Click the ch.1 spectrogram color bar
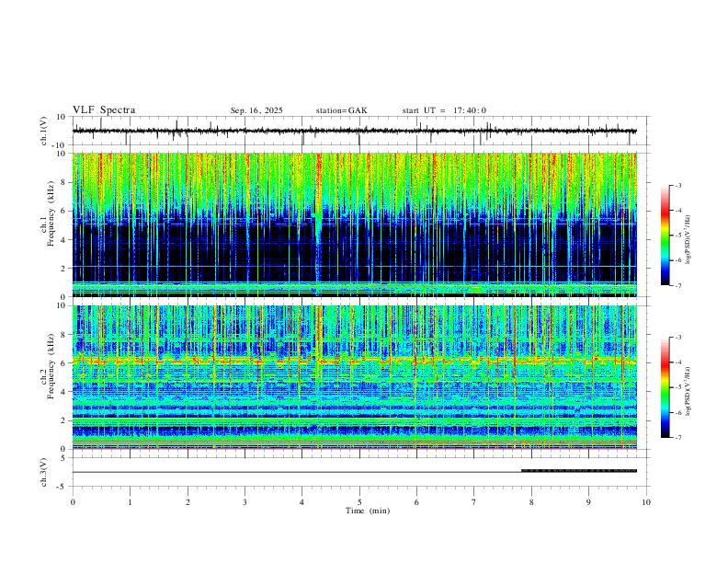Image resolution: width=728 pixels, height=563 pixels. coord(665,236)
